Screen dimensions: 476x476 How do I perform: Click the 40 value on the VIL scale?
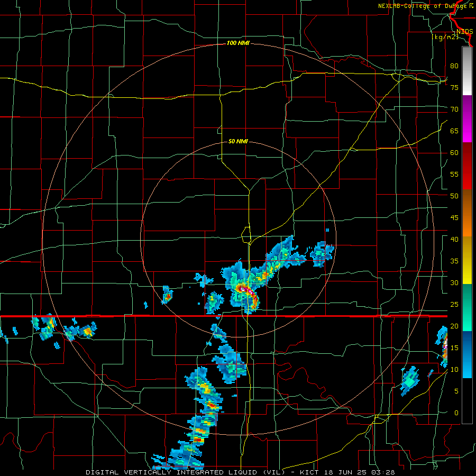(x=454, y=239)
